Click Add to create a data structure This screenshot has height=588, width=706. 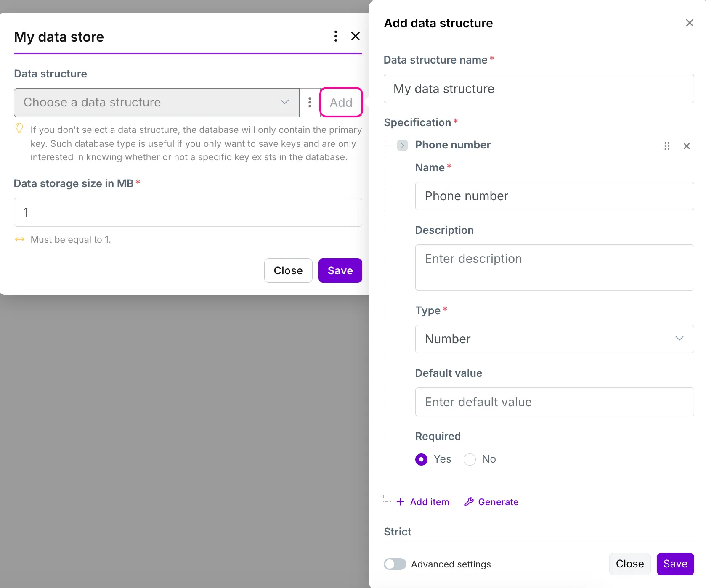[x=341, y=102]
